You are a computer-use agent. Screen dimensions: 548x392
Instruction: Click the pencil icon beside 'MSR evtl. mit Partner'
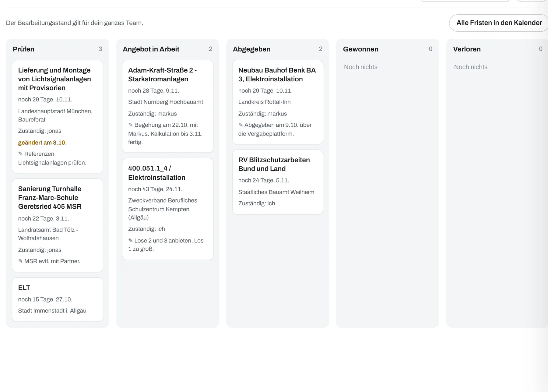click(20, 261)
